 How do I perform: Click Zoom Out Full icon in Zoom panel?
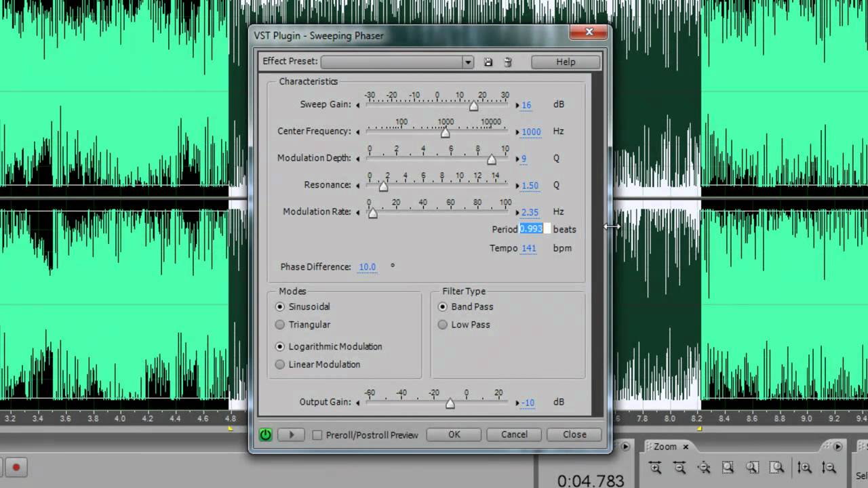[704, 467]
